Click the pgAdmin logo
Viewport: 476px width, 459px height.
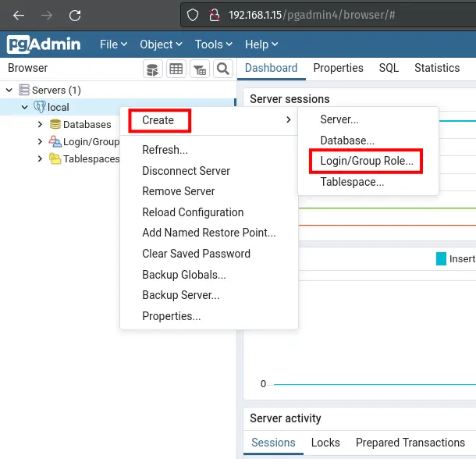(44, 44)
